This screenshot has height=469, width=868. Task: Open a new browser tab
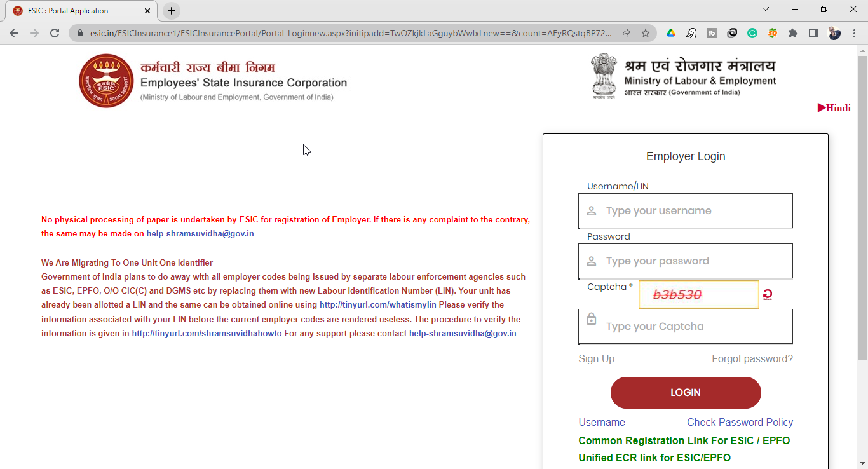tap(172, 11)
